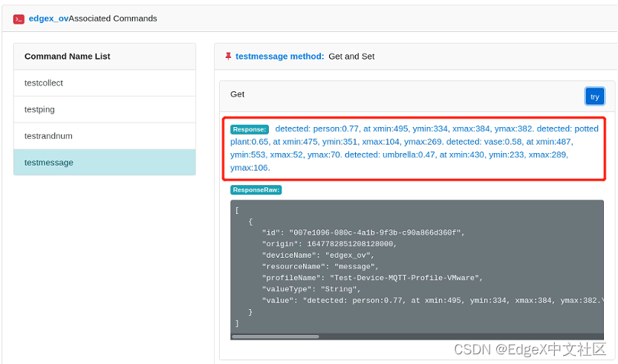Image resolution: width=618 pixels, height=364 pixels.
Task: Click the horizontal scrollbar under the raw JSON
Action: [x=276, y=337]
